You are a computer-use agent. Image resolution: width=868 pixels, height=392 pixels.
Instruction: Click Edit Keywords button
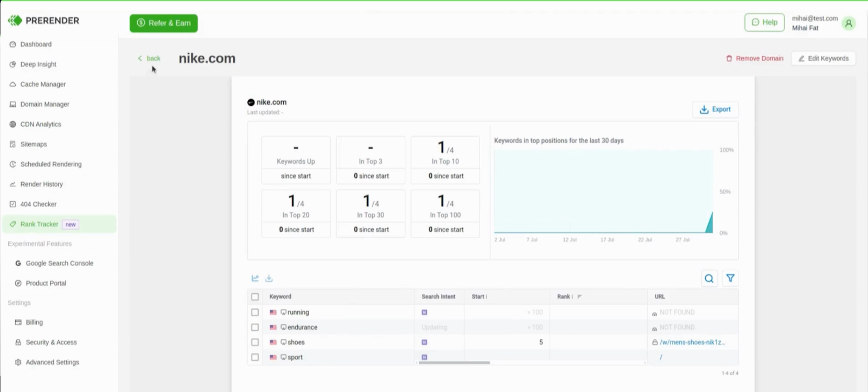pyautogui.click(x=823, y=59)
